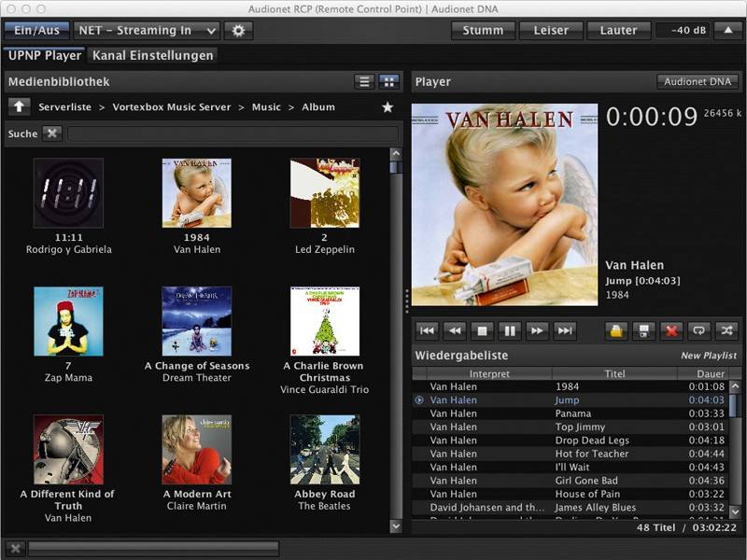The width and height of the screenshot is (747, 560).
Task: Pause the playing track
Action: [509, 331]
